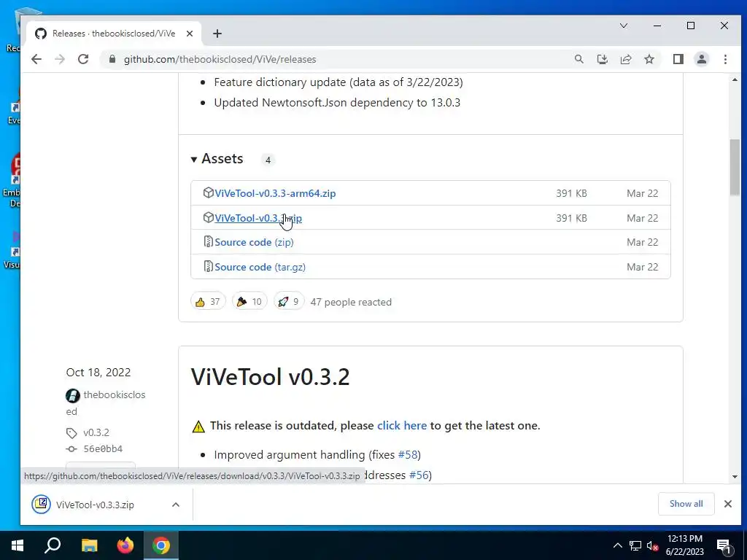Click the forward navigation arrow
This screenshot has width=747, height=560.
(60, 59)
